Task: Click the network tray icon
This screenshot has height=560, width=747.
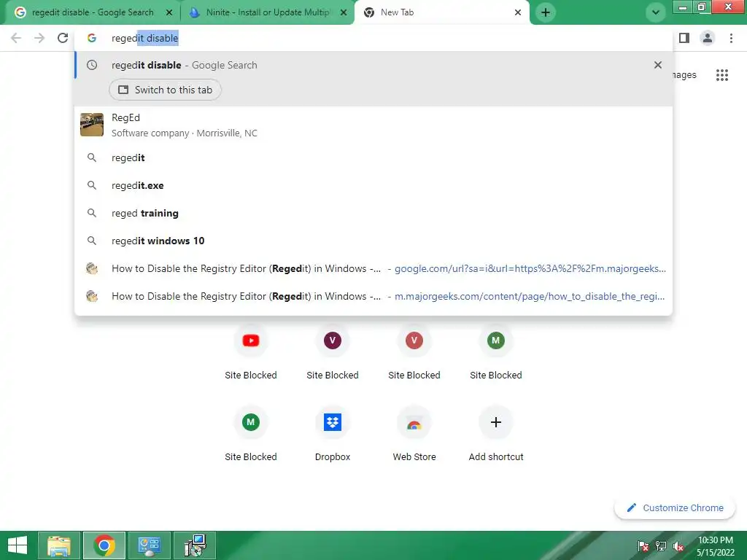Action: pyautogui.click(x=661, y=546)
